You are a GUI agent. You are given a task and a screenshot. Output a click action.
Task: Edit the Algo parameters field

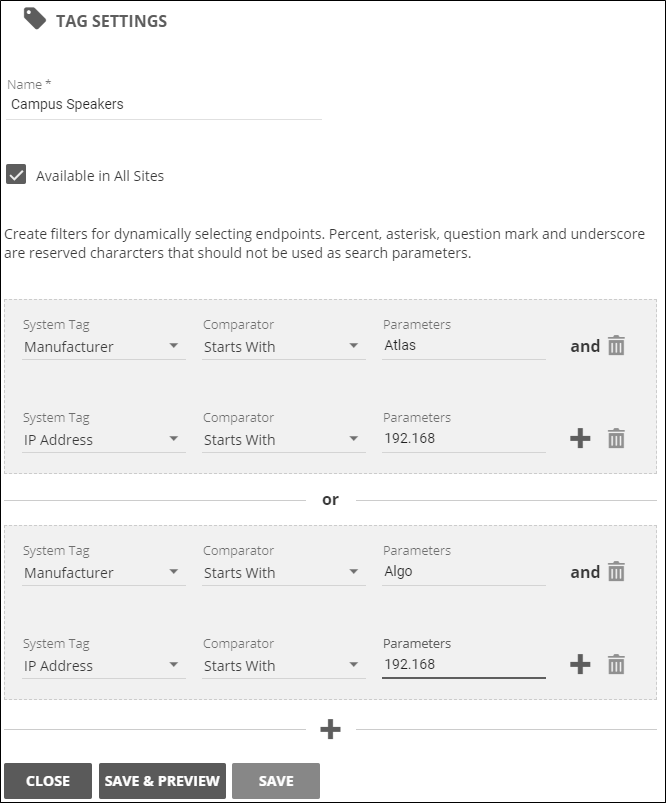pyautogui.click(x=463, y=572)
